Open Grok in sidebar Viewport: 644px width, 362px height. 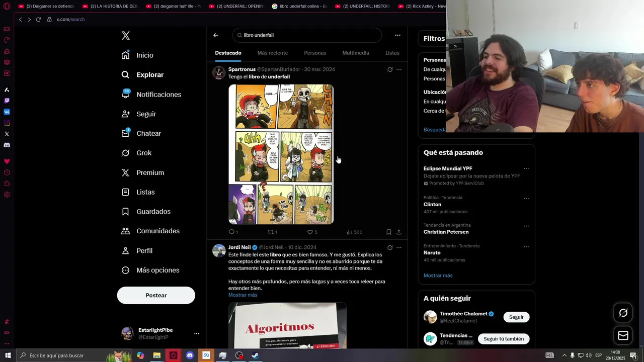pyautogui.click(x=136, y=153)
